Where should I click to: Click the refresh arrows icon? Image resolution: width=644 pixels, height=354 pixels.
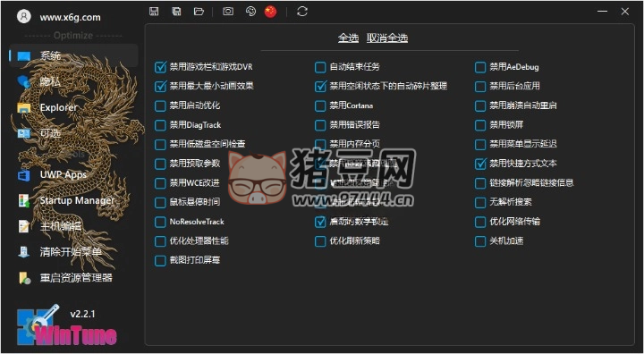pos(302,12)
